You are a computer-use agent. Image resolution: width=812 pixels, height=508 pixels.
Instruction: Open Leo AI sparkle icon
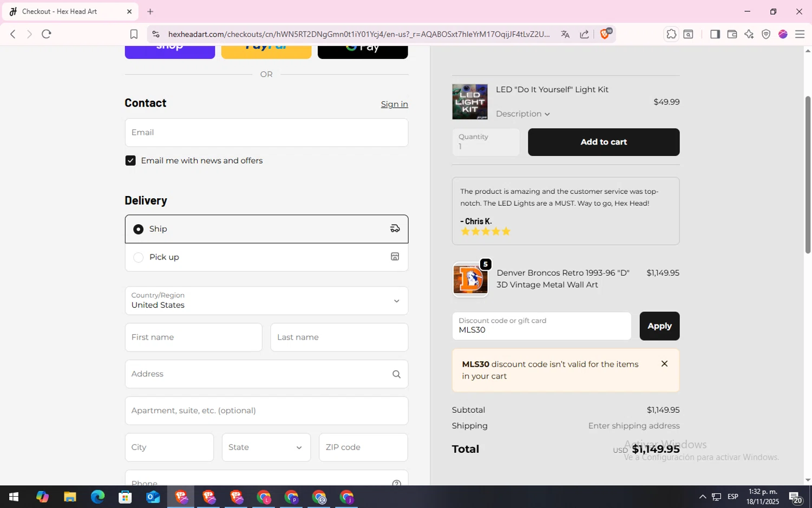pos(749,34)
